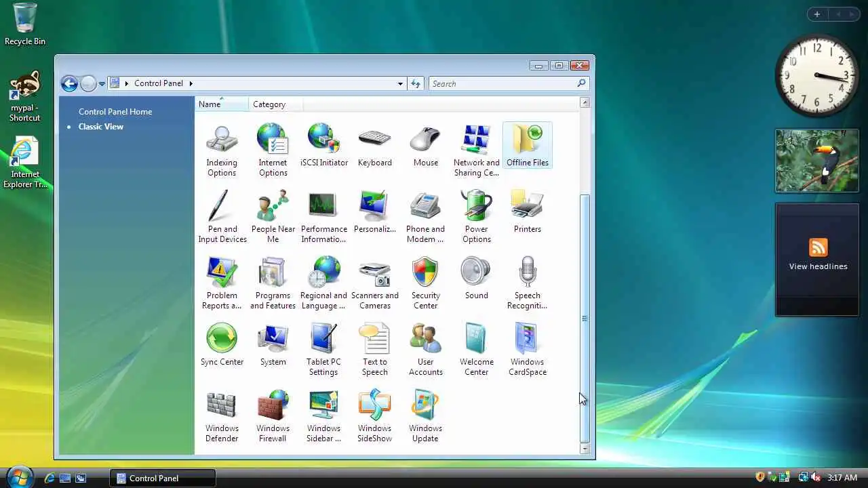Click the Forward navigation button
The width and height of the screenshot is (868, 488).
pos(88,83)
